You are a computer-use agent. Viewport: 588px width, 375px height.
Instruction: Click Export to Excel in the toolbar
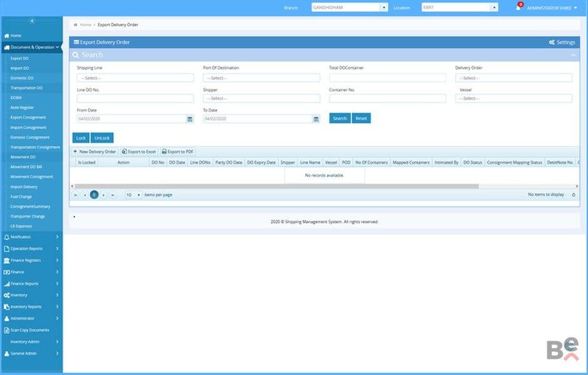139,152
